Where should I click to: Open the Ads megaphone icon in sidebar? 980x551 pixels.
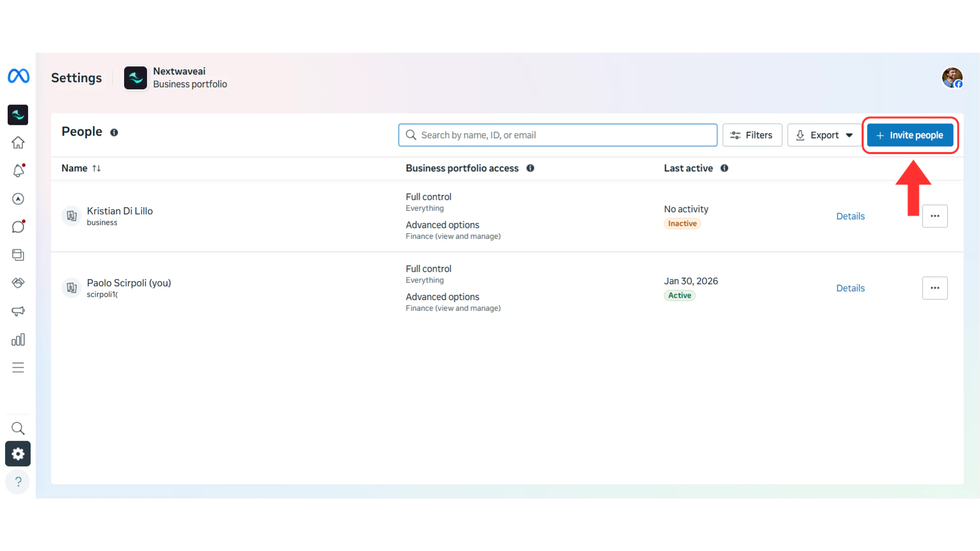[x=18, y=311]
